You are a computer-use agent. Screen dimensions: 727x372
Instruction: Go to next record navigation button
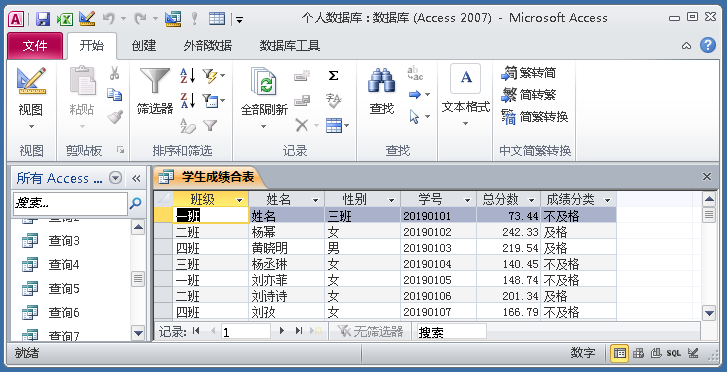pos(281,331)
